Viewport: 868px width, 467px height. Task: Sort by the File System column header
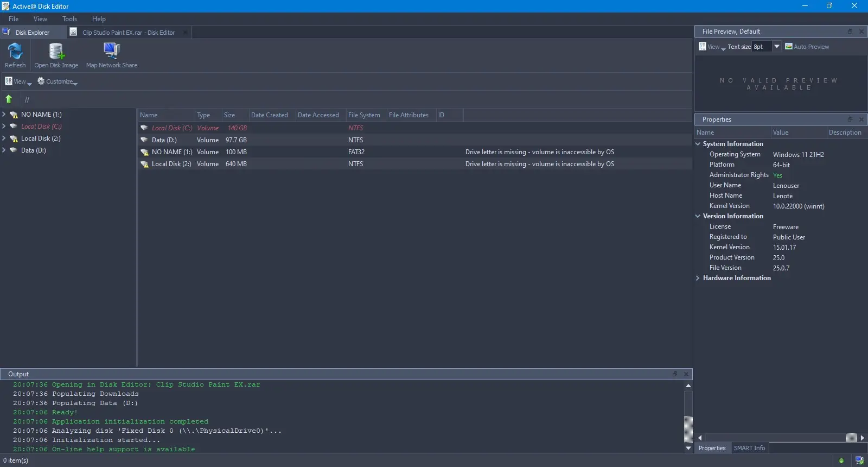point(366,115)
